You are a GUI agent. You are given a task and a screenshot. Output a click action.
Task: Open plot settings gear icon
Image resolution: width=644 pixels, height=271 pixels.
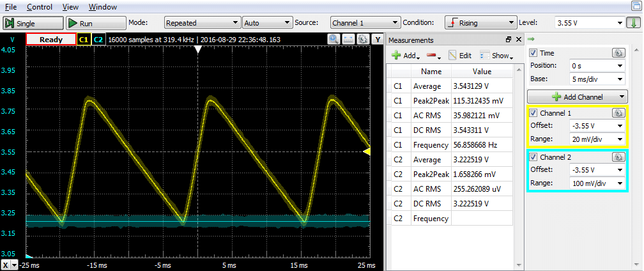pyautogui.click(x=363, y=40)
